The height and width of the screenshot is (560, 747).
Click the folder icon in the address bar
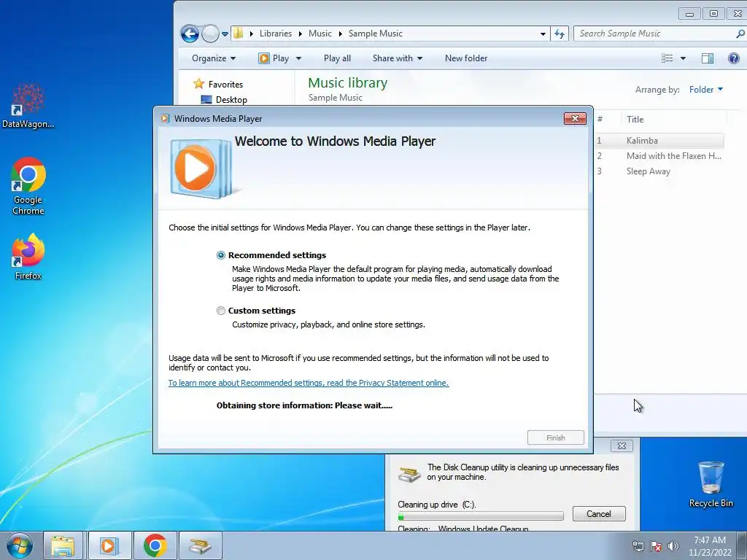[239, 34]
